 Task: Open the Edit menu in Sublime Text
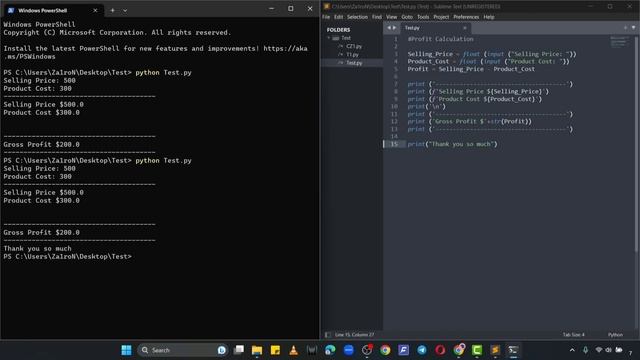339,17
